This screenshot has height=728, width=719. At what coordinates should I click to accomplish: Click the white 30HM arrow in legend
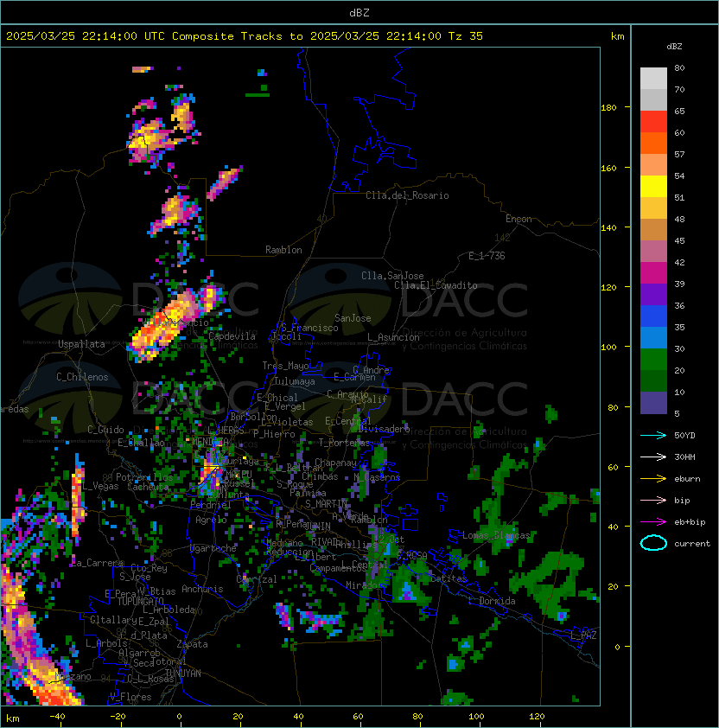pos(653,457)
